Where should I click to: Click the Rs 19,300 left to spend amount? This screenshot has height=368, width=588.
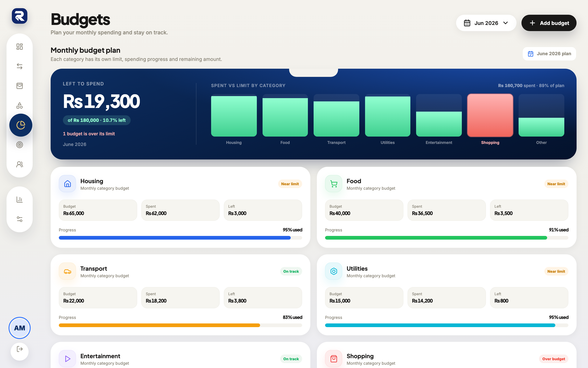(x=101, y=101)
